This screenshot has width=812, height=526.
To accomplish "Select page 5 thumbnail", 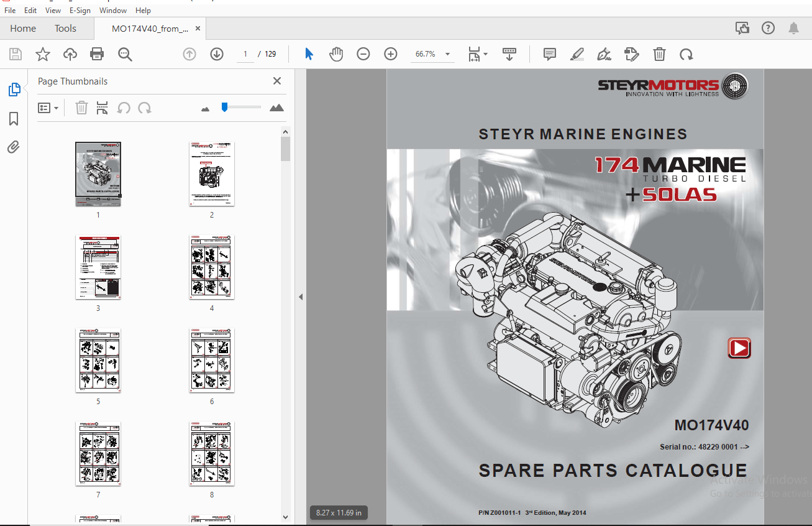I will tap(98, 360).
